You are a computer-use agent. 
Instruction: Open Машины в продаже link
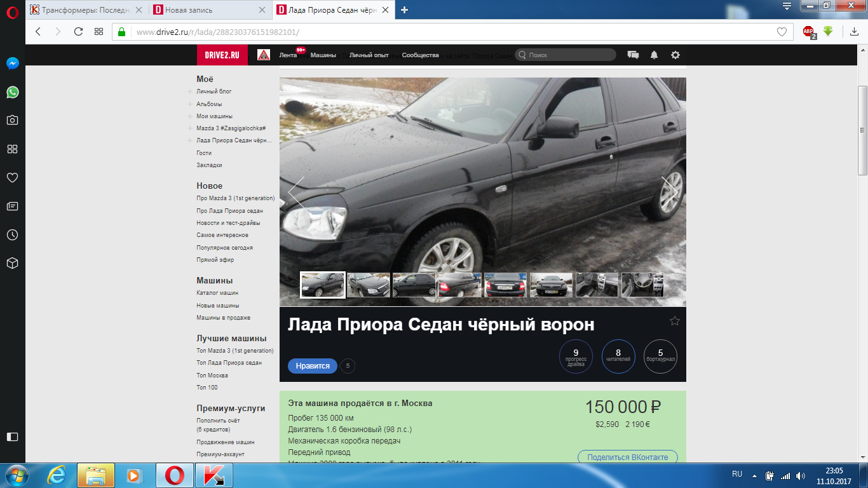point(224,318)
